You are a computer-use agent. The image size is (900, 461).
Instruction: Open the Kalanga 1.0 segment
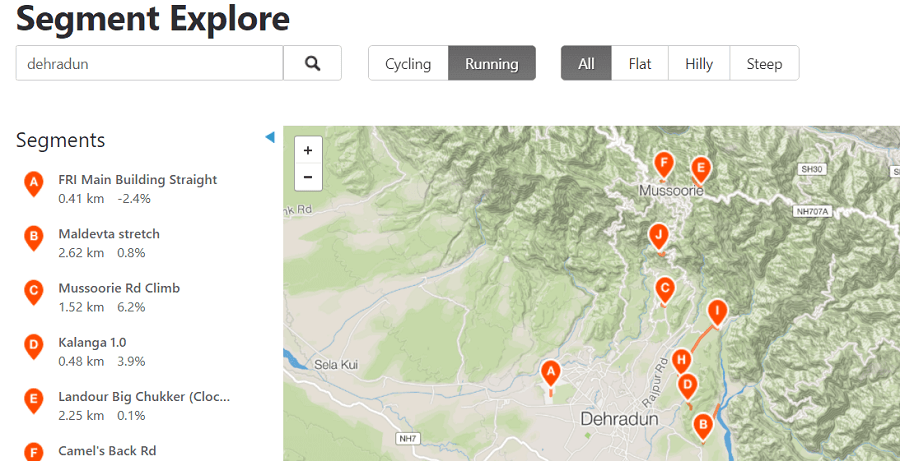coord(92,343)
